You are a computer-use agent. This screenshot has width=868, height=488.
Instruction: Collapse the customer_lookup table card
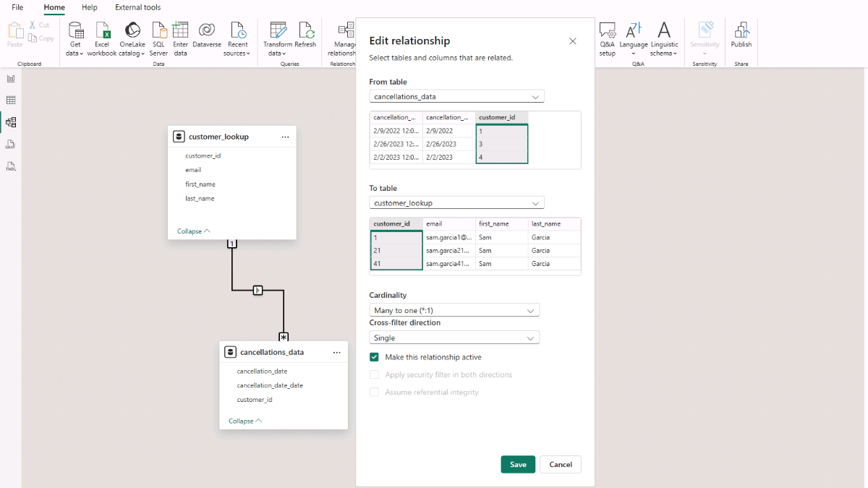pyautogui.click(x=193, y=231)
